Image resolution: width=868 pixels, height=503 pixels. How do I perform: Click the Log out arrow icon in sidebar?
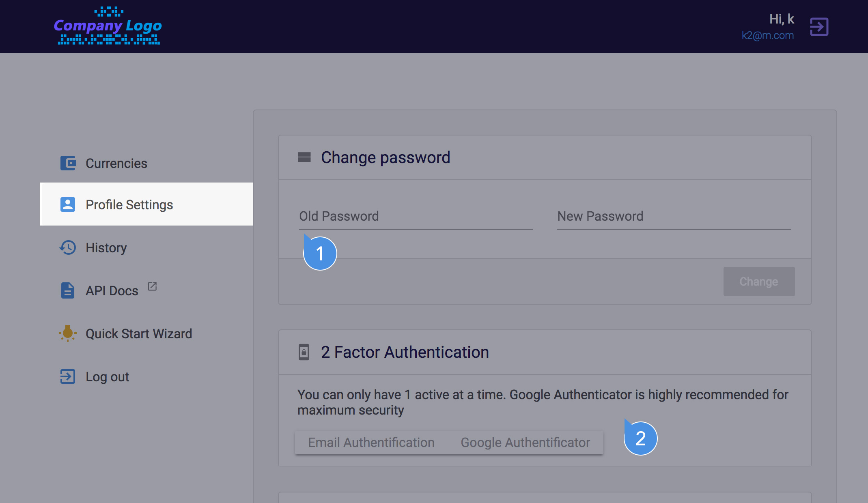tap(68, 376)
